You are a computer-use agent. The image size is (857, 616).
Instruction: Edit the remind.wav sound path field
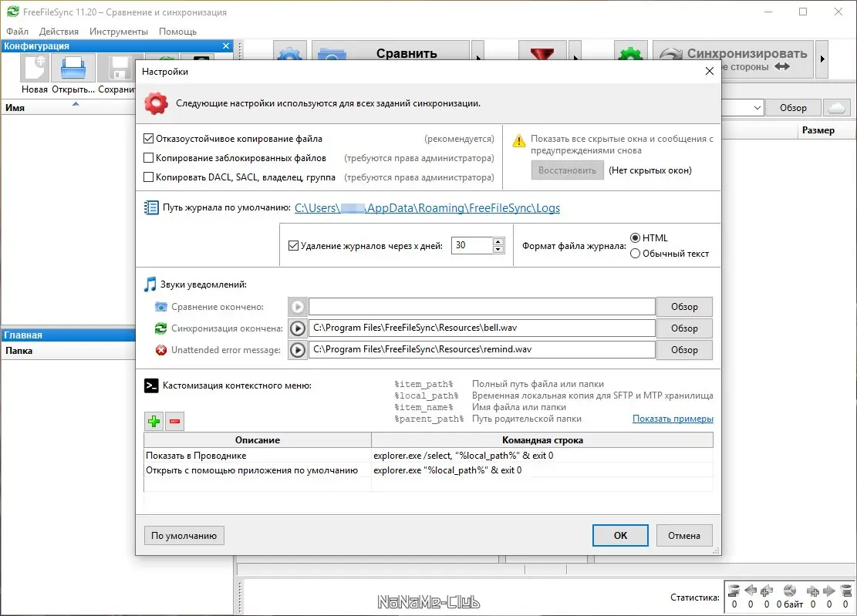pyautogui.click(x=482, y=349)
